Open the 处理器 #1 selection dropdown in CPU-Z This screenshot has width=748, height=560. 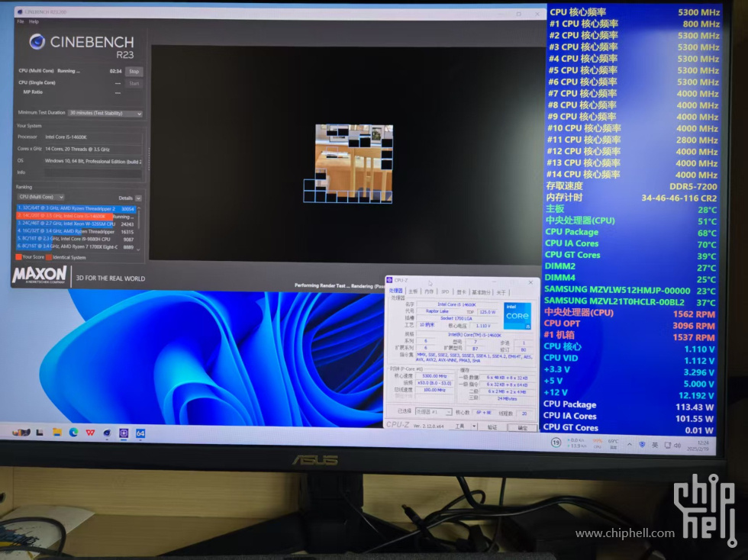pyautogui.click(x=434, y=412)
